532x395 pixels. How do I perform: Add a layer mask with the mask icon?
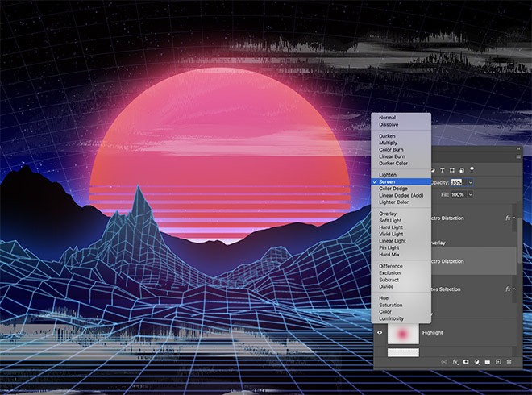coord(466,362)
